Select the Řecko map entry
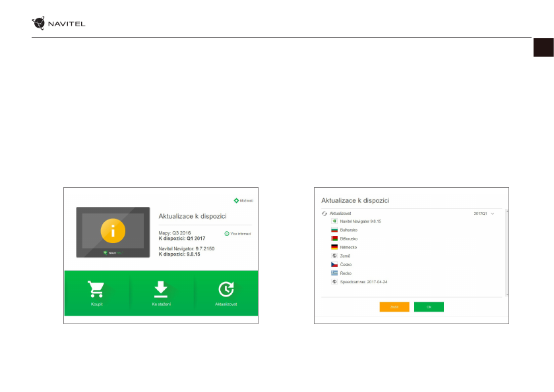 346,272
